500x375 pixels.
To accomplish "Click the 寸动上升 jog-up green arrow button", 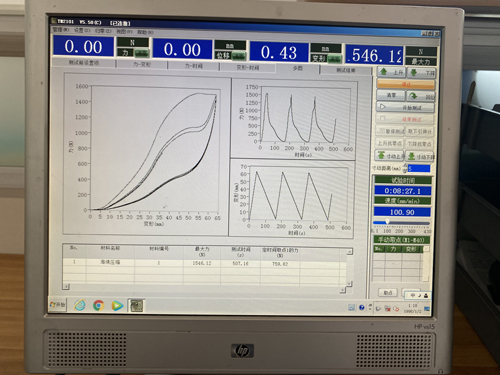I will click(x=390, y=156).
